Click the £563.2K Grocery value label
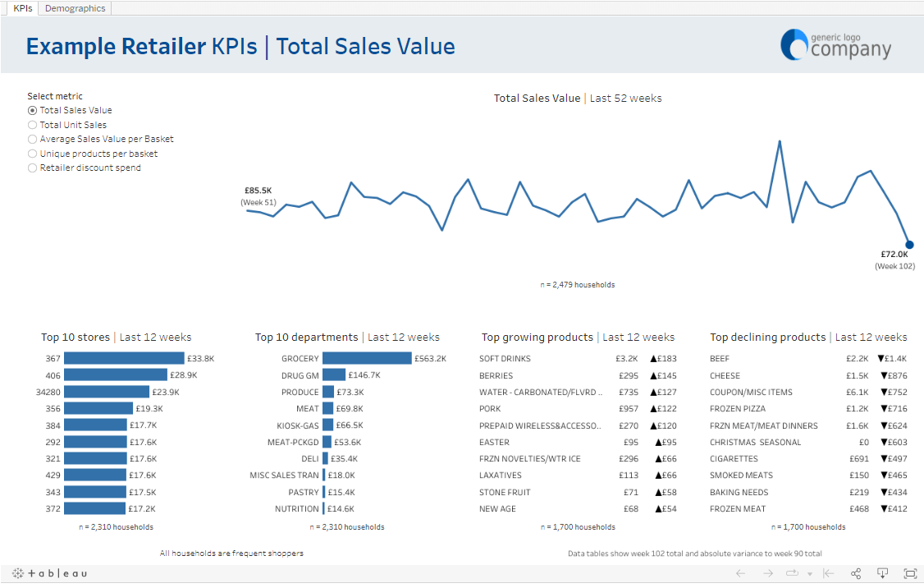Screen dimensions: 924x588 pyautogui.click(x=430, y=358)
